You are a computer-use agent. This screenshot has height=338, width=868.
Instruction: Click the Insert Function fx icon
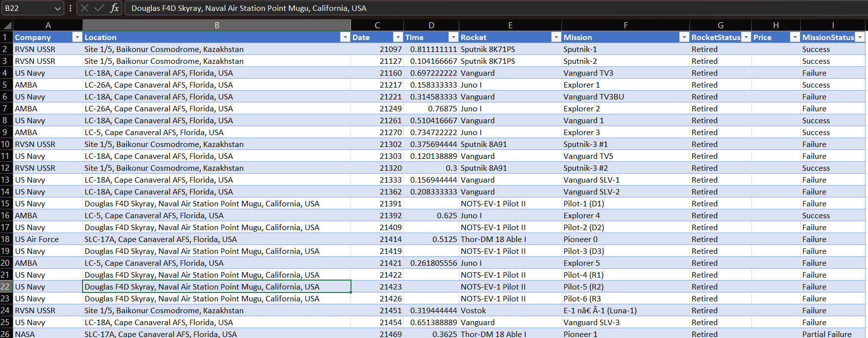click(114, 8)
